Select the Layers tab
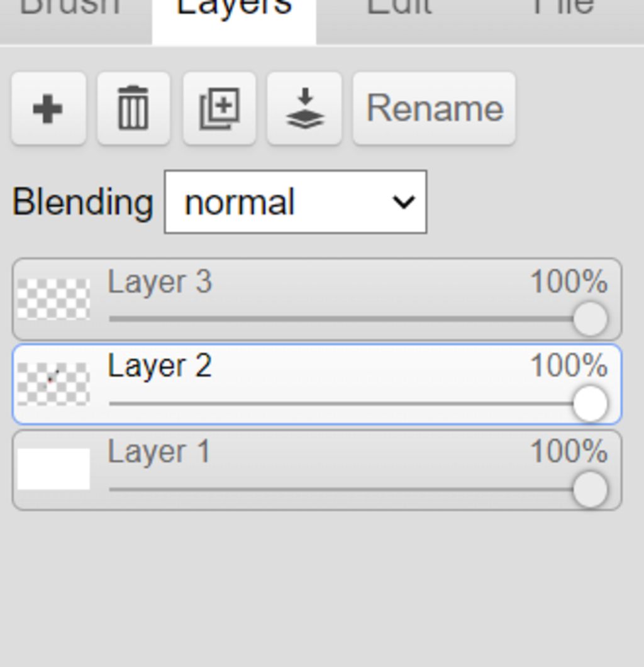Screen dimensions: 644x667 (x=234, y=8)
